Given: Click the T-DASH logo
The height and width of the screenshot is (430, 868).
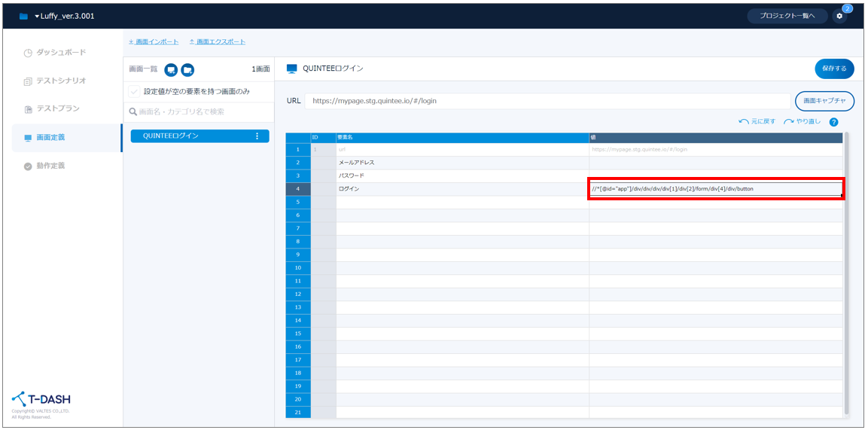Looking at the screenshot, I should click(x=41, y=400).
